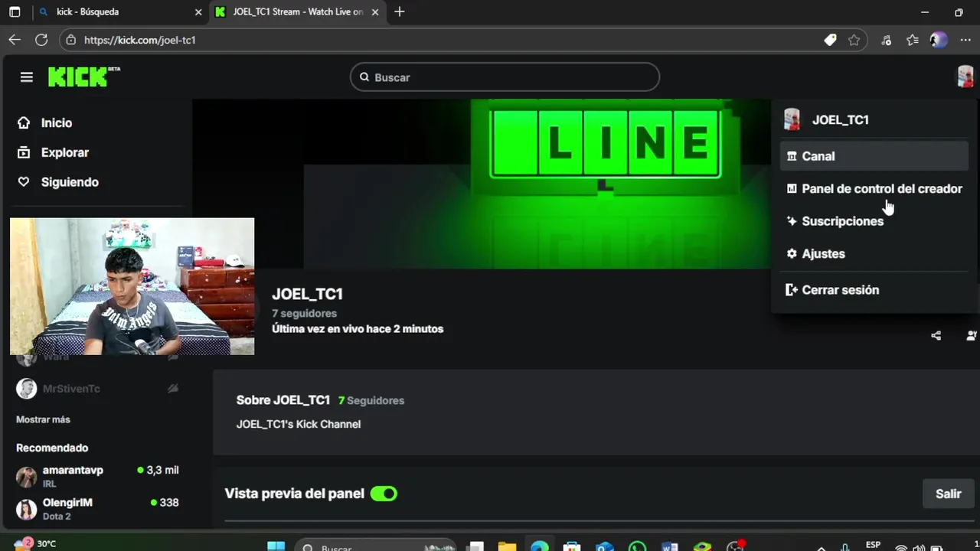
Task: Expand followed channels with Mostrar más
Action: pos(43,419)
